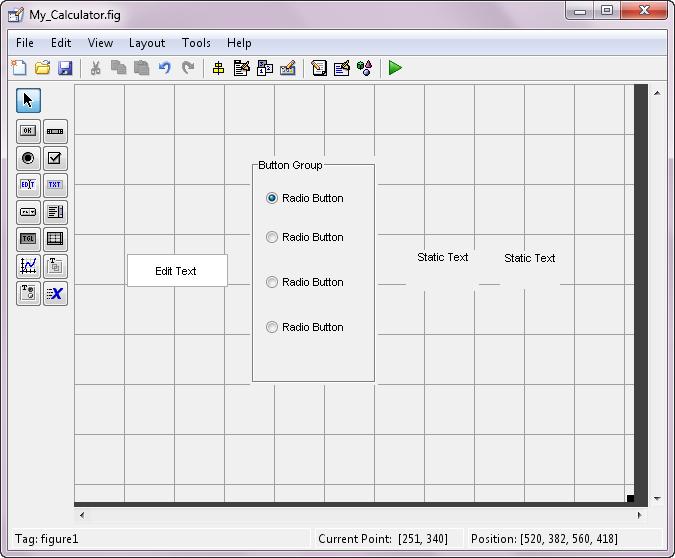Open the Tools menu
The image size is (675, 558).
(x=196, y=43)
